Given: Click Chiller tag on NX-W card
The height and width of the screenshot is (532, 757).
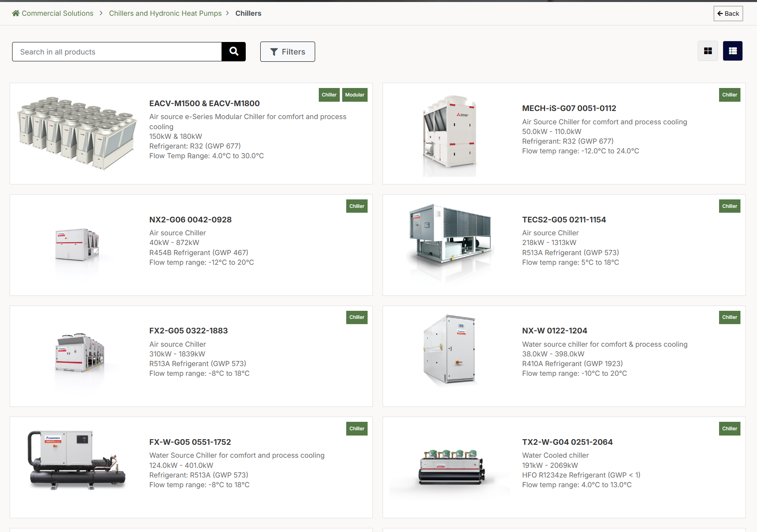Looking at the screenshot, I should pos(730,317).
